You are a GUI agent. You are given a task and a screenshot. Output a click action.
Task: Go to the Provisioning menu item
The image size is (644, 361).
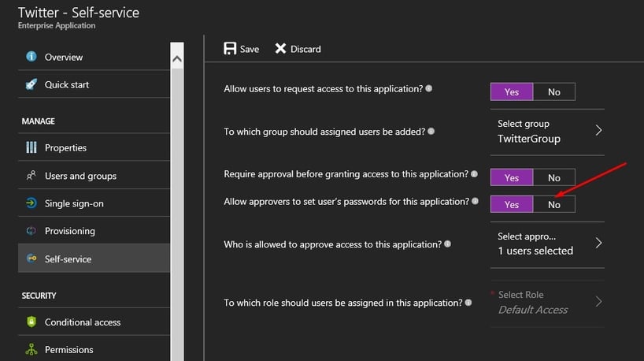point(69,231)
